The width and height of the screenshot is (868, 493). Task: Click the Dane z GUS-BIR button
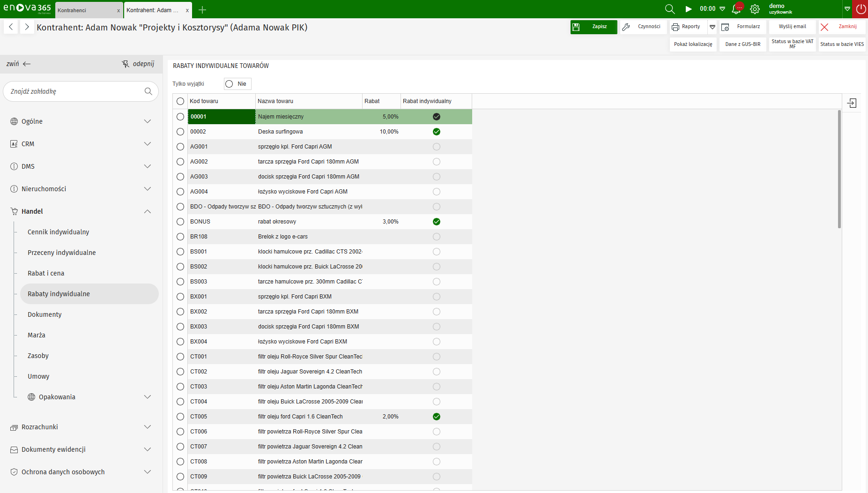pos(742,44)
